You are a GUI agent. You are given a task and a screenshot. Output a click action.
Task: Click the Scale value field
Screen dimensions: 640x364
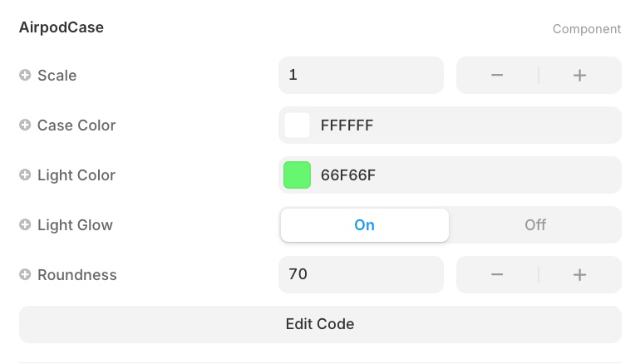click(x=361, y=76)
